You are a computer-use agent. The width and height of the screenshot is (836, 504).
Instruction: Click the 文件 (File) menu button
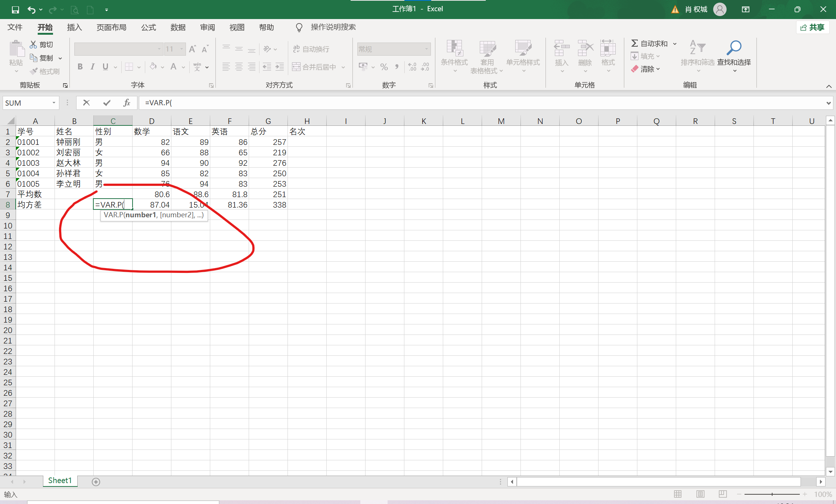pyautogui.click(x=15, y=27)
